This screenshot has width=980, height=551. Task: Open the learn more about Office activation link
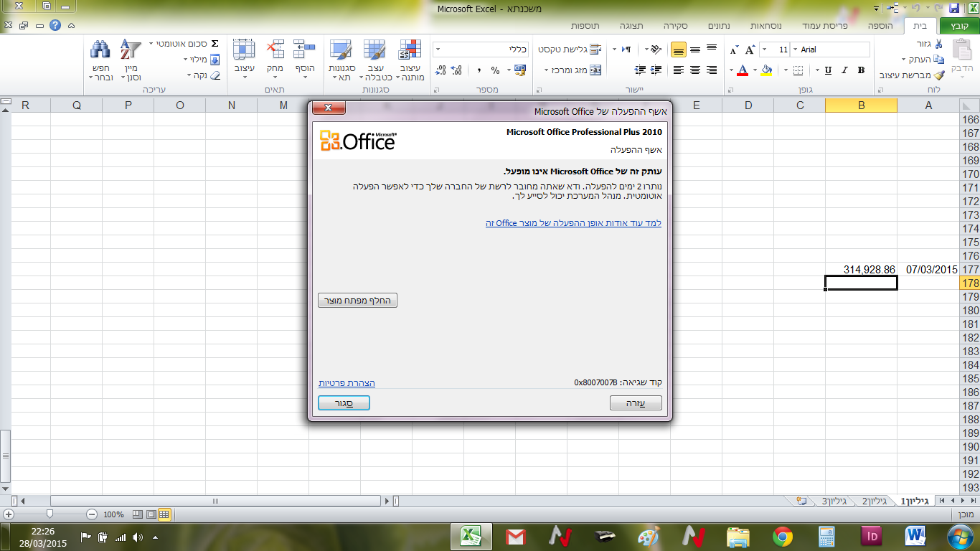point(573,223)
